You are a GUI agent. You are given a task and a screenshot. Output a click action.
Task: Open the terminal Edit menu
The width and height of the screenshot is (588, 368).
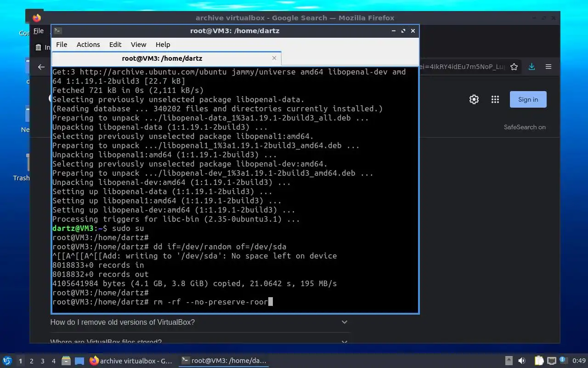coord(115,45)
